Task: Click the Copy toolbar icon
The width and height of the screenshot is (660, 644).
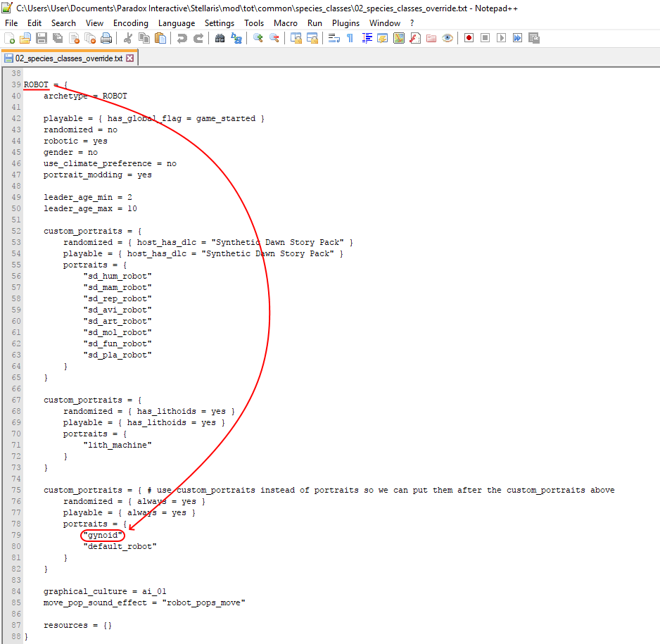Action: (x=144, y=38)
